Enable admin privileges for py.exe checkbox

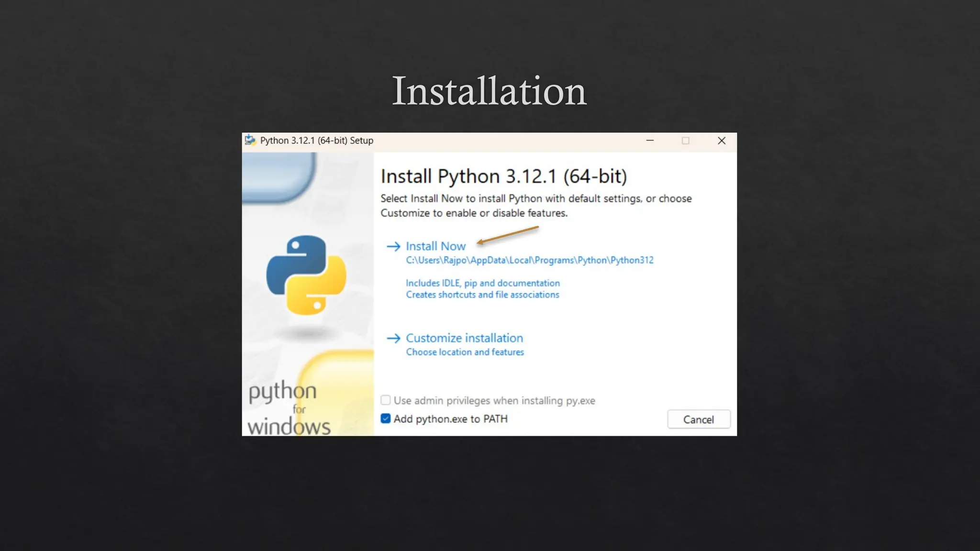coord(386,400)
